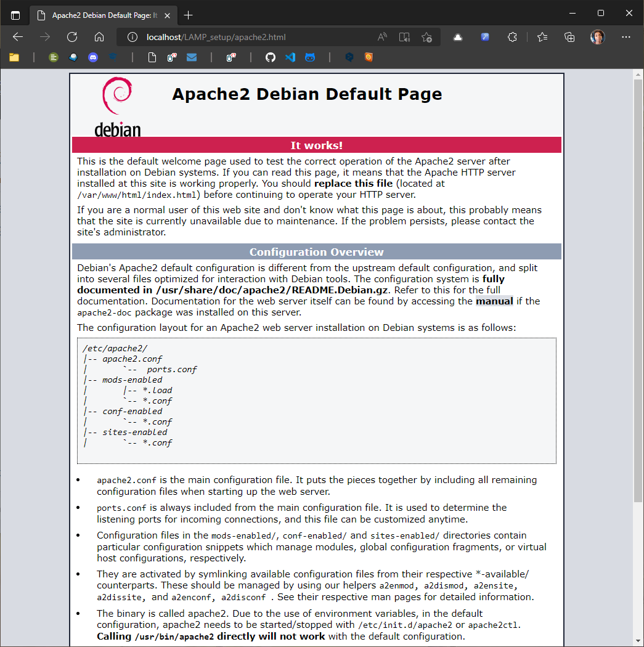Screen dimensions: 644x647
Task: Open the yellow folder bookmark
Action: (14, 57)
